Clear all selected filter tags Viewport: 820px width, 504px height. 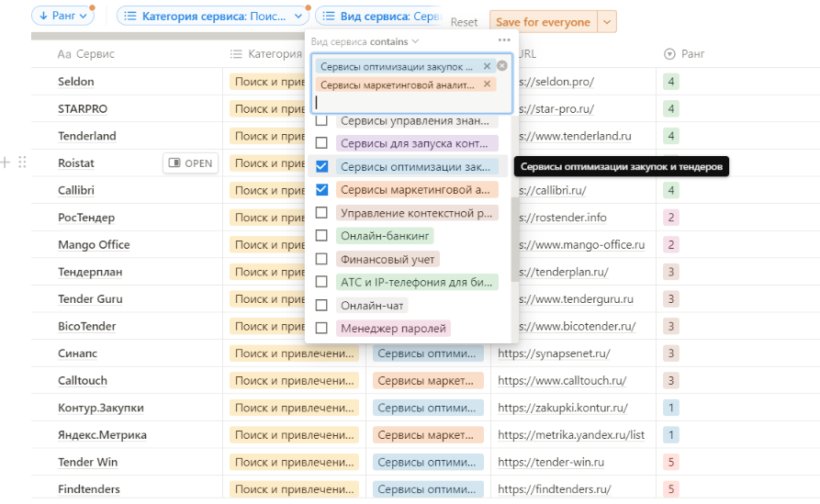tap(502, 65)
